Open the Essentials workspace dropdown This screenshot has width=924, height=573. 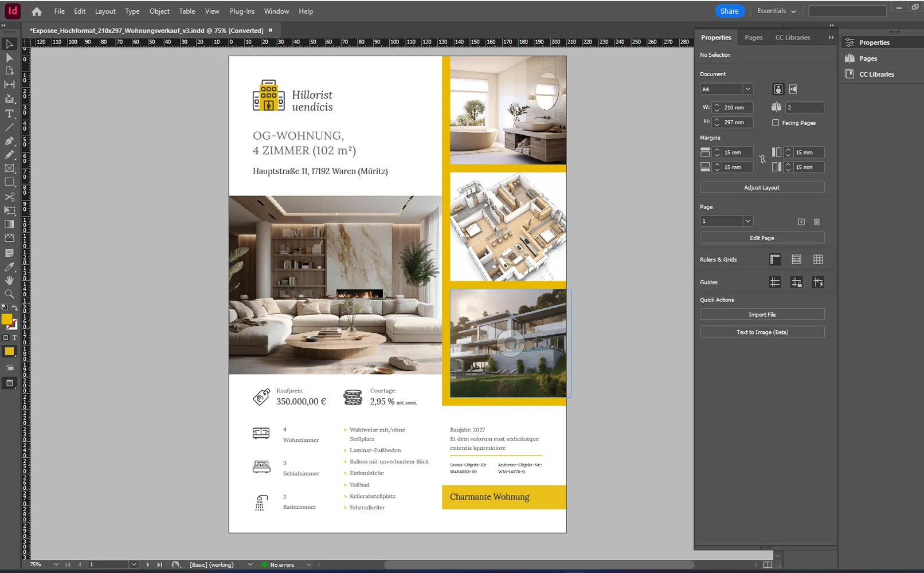[777, 11]
